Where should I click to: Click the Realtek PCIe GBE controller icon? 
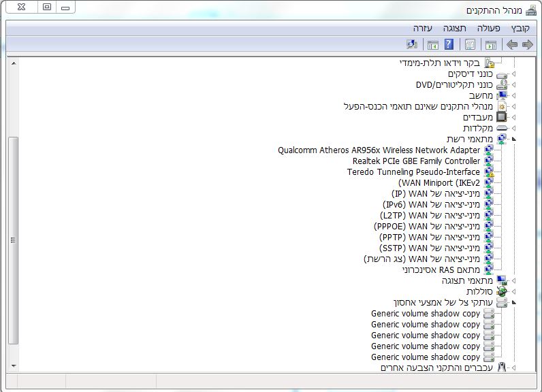488,161
